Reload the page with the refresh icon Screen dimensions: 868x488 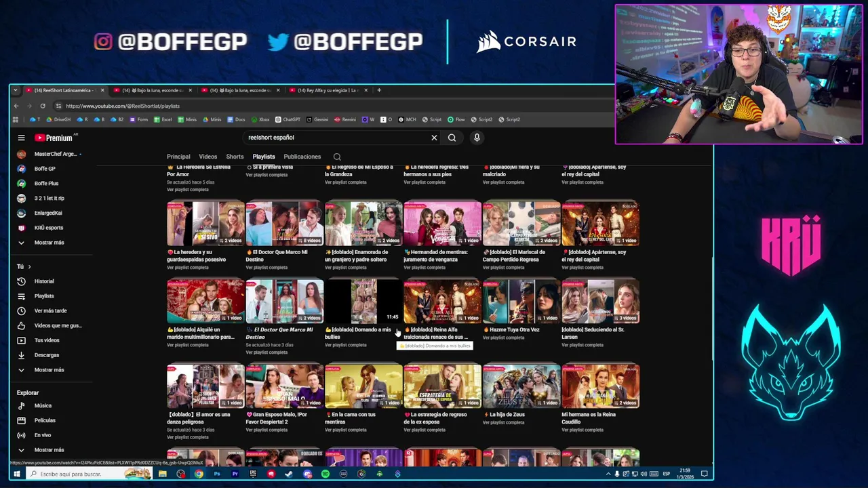point(43,106)
